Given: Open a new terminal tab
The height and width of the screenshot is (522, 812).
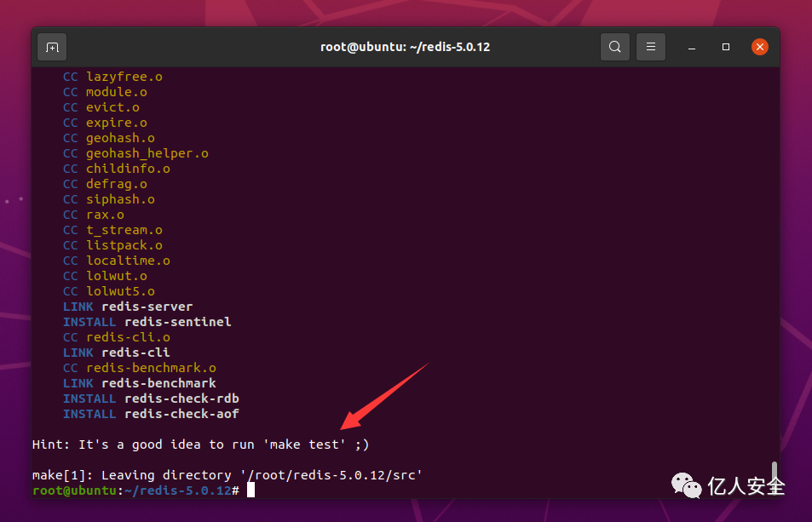Looking at the screenshot, I should tap(52, 47).
